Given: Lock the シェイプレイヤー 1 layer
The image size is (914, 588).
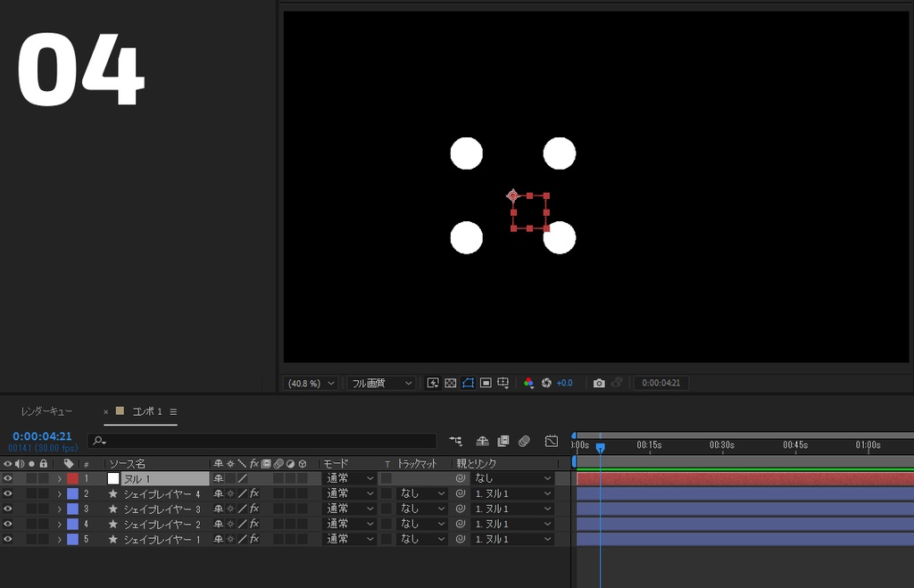Looking at the screenshot, I should pyautogui.click(x=43, y=539).
